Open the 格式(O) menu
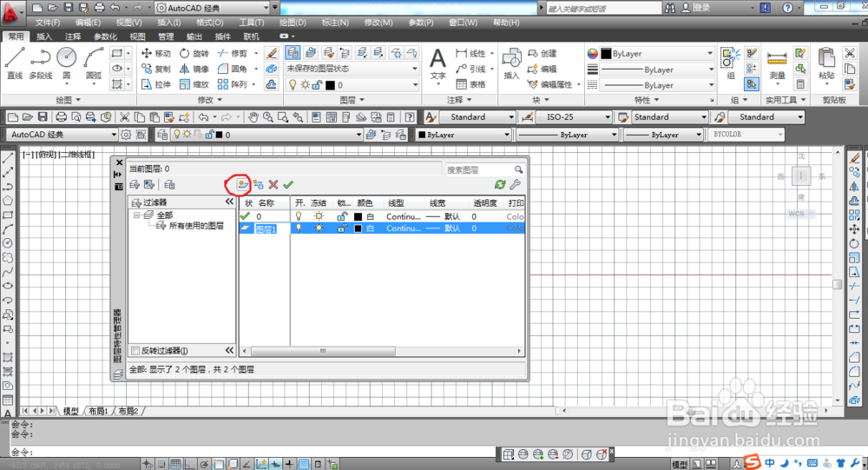This screenshot has height=470, width=868. click(210, 23)
